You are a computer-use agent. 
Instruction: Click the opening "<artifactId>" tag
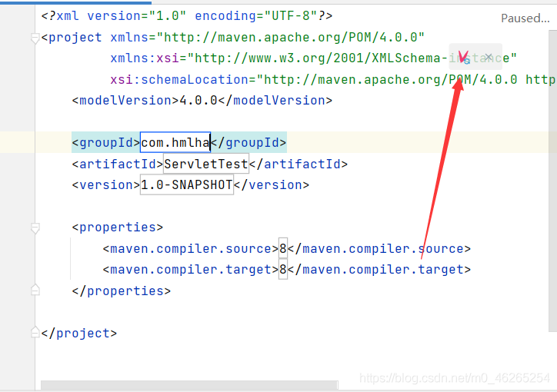[118, 164]
